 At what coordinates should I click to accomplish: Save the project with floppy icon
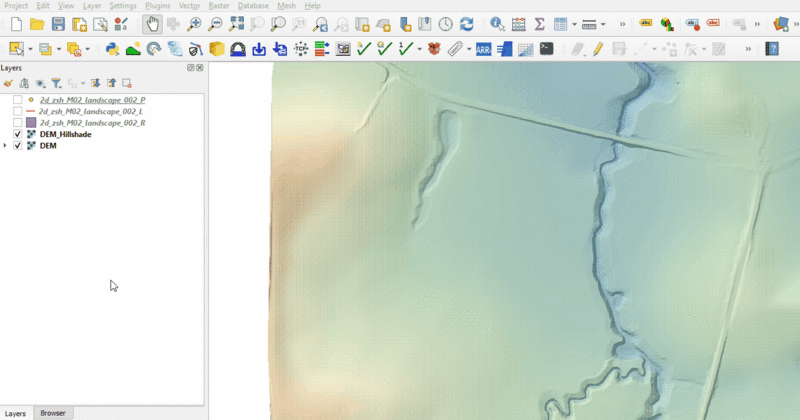(x=58, y=24)
